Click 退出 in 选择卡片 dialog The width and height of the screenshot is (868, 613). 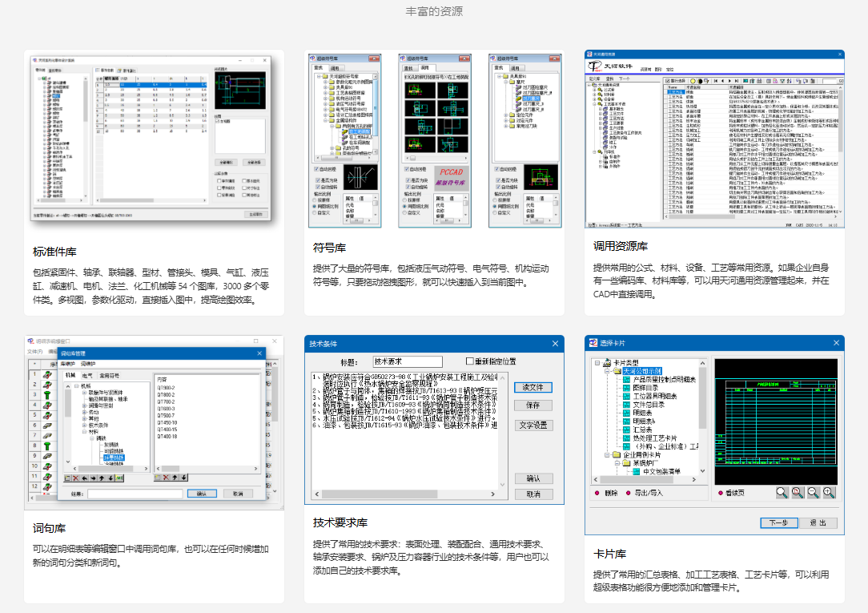(818, 522)
